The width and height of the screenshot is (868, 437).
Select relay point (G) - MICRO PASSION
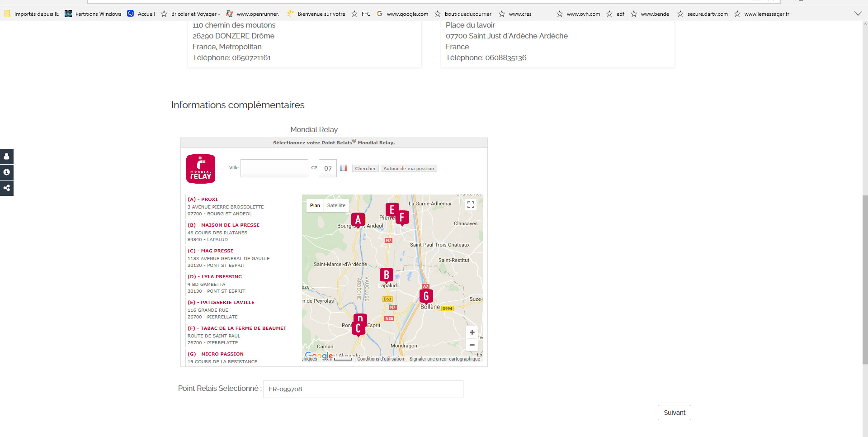pyautogui.click(x=216, y=354)
